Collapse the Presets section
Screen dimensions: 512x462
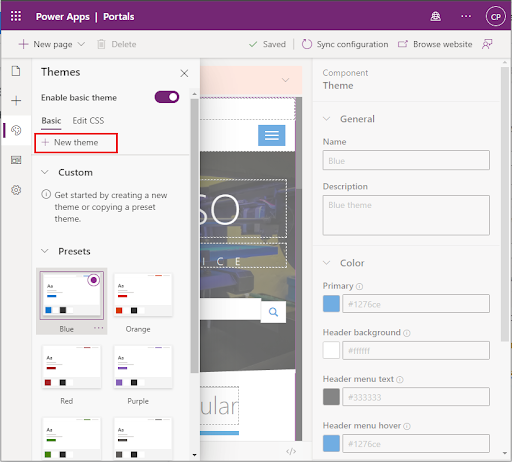(x=45, y=251)
